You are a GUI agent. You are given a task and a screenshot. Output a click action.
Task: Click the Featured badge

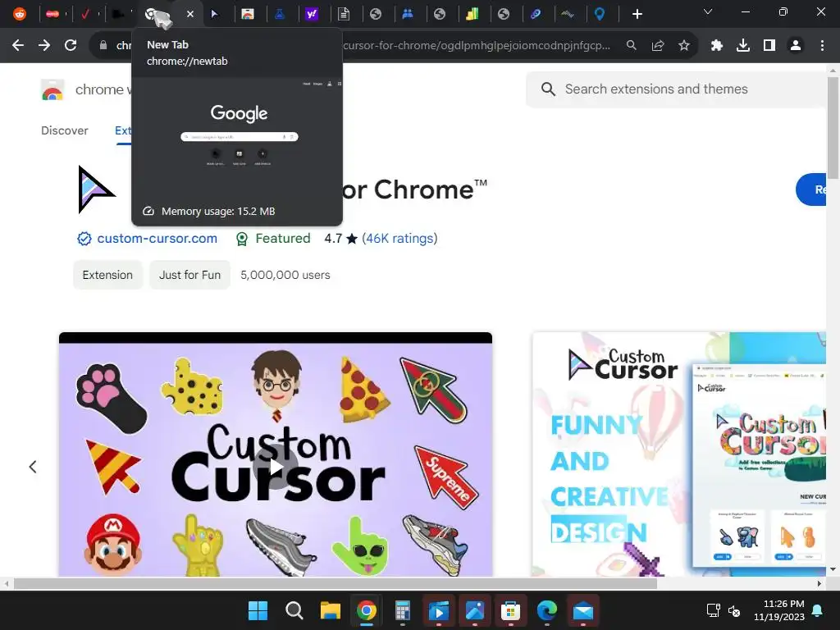click(272, 239)
